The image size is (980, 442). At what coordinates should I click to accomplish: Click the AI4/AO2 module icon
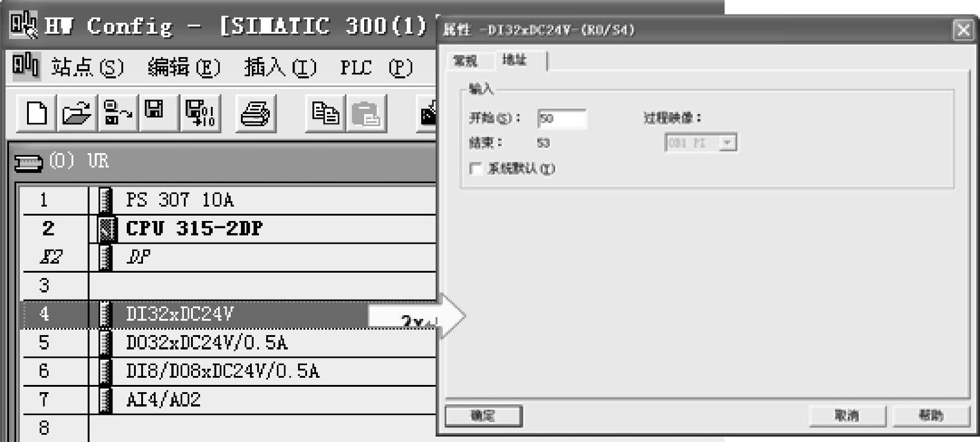coord(105,400)
